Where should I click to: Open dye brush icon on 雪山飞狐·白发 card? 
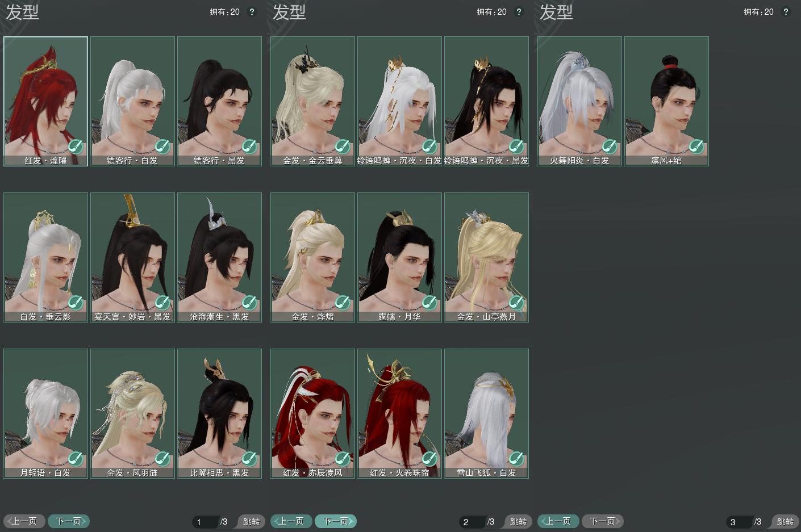[516, 459]
